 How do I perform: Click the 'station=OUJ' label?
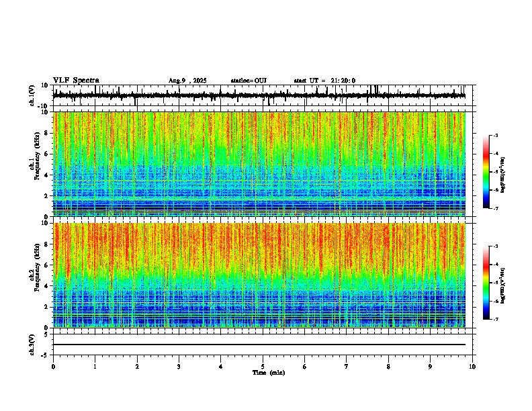click(249, 81)
